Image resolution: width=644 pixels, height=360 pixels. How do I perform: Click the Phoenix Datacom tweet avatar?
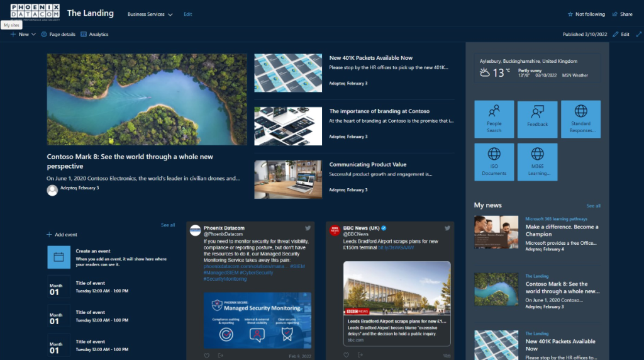tap(195, 230)
